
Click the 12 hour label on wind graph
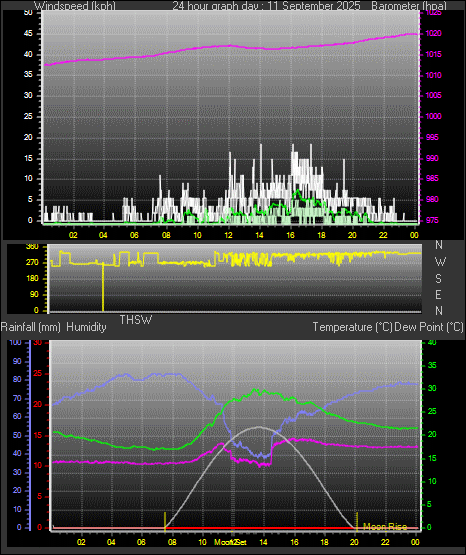pyautogui.click(x=228, y=235)
